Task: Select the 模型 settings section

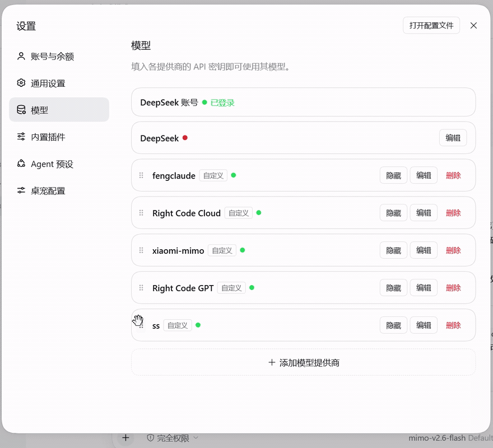Action: (x=59, y=110)
